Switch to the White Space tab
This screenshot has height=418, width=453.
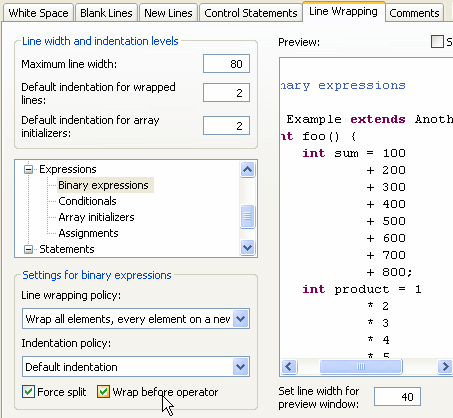(38, 13)
